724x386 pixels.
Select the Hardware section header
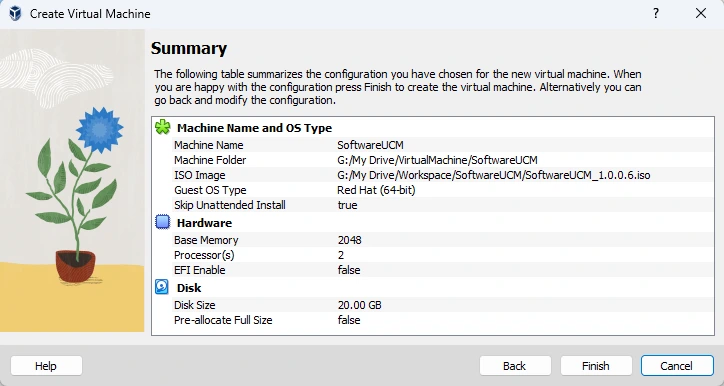tap(204, 223)
